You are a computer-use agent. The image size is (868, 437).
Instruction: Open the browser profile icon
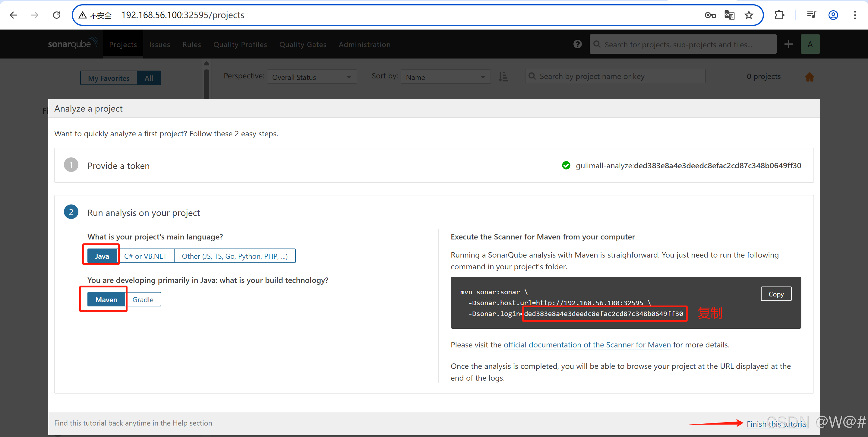pyautogui.click(x=833, y=15)
